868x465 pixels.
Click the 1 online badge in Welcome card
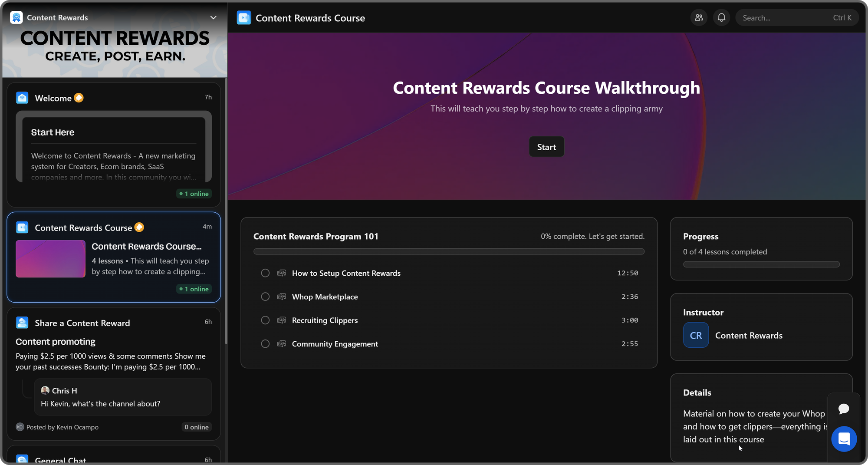click(194, 194)
